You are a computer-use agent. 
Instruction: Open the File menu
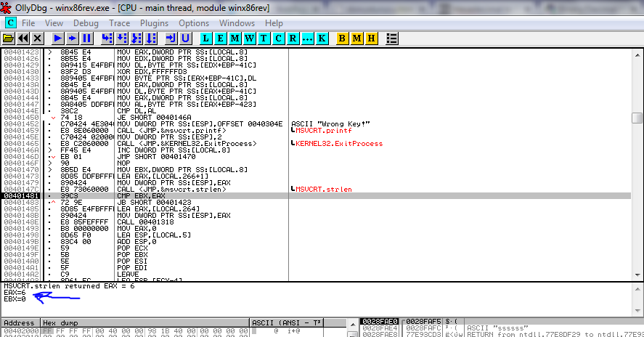pos(28,23)
